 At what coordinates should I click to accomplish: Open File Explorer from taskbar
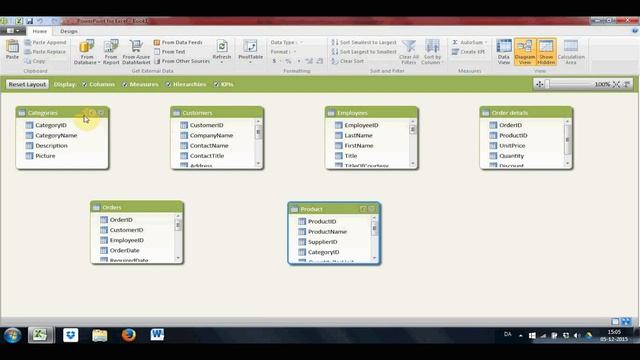100,336
